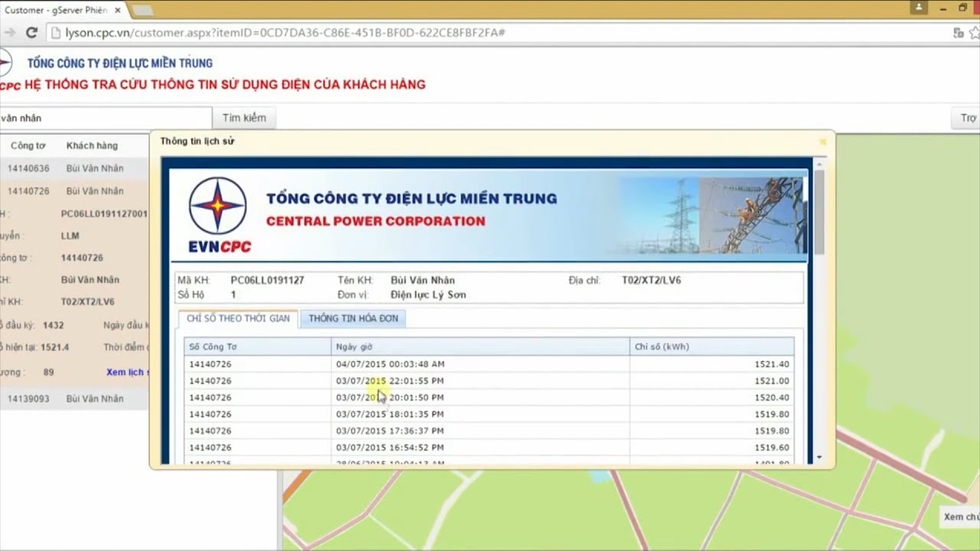Click the Điện lực Lý Sơn unit text
The image size is (980, 551).
coord(428,295)
